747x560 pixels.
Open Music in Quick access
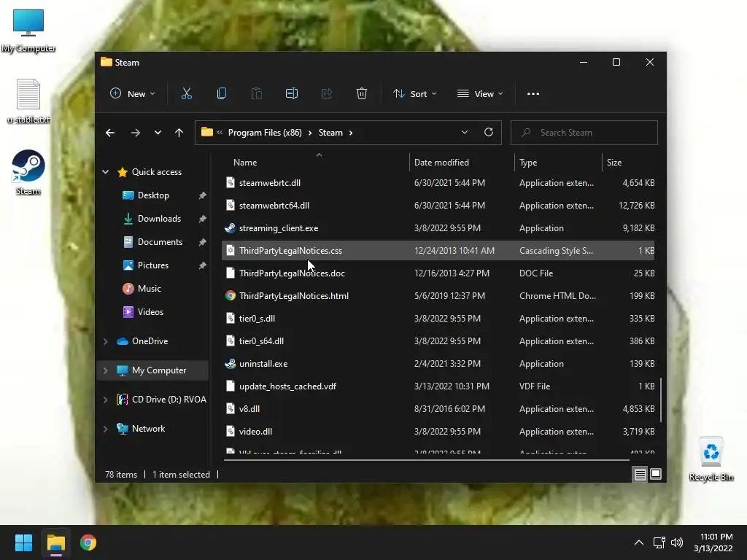pyautogui.click(x=149, y=289)
